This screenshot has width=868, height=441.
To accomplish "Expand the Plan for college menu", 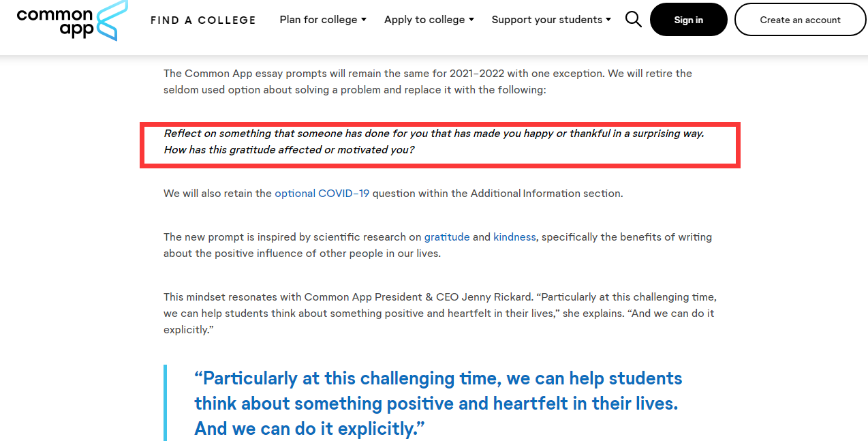I will pyautogui.click(x=323, y=20).
